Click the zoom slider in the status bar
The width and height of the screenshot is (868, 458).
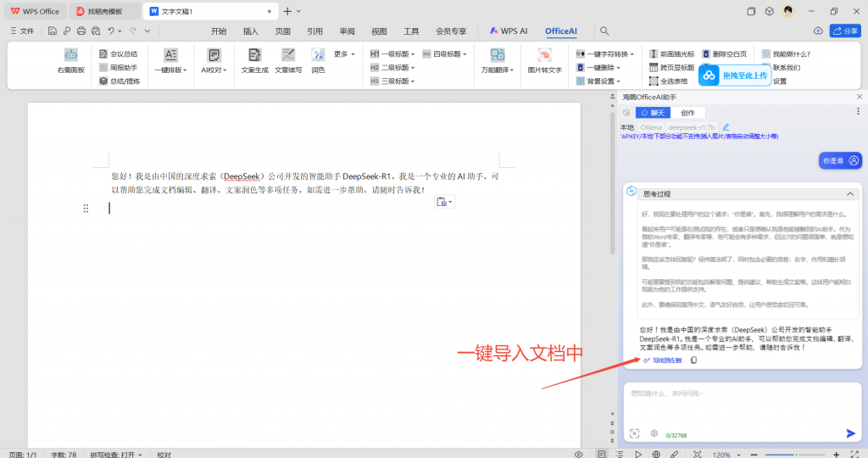coord(793,455)
